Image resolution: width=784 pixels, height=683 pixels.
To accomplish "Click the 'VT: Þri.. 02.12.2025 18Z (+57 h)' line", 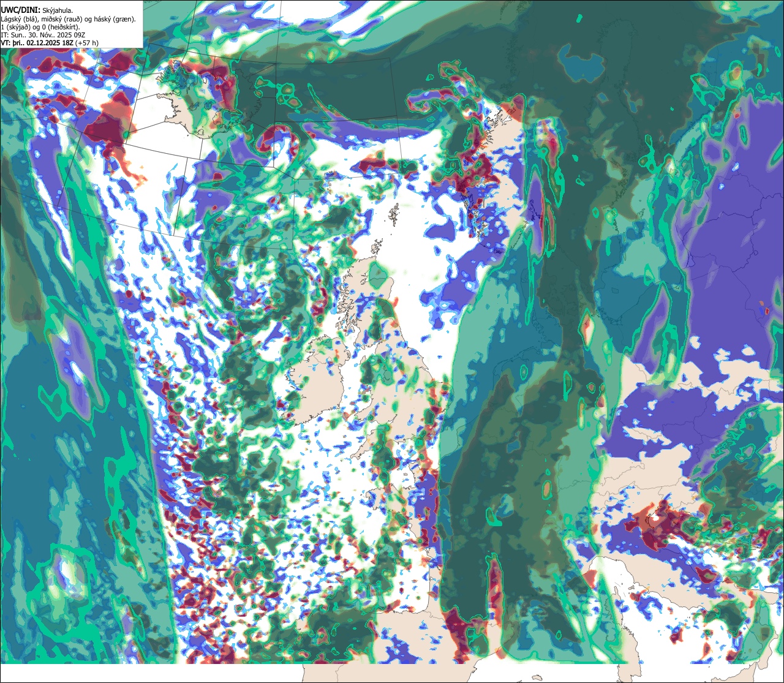I will point(50,43).
